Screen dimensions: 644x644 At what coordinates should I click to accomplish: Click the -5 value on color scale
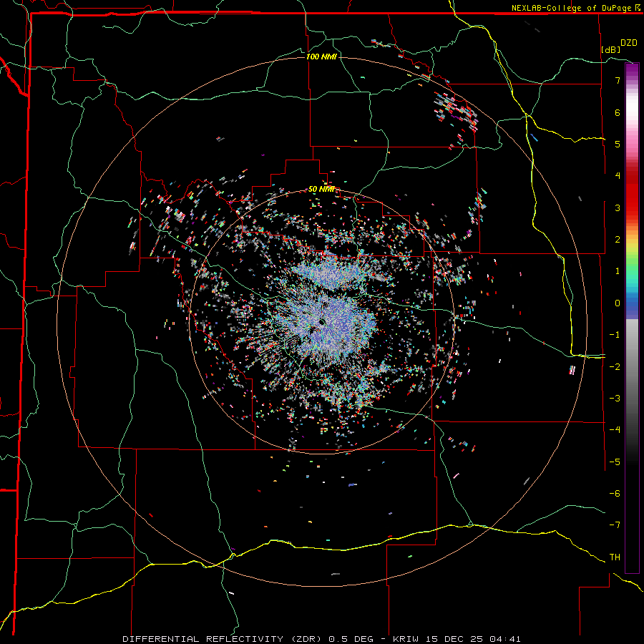pos(615,462)
